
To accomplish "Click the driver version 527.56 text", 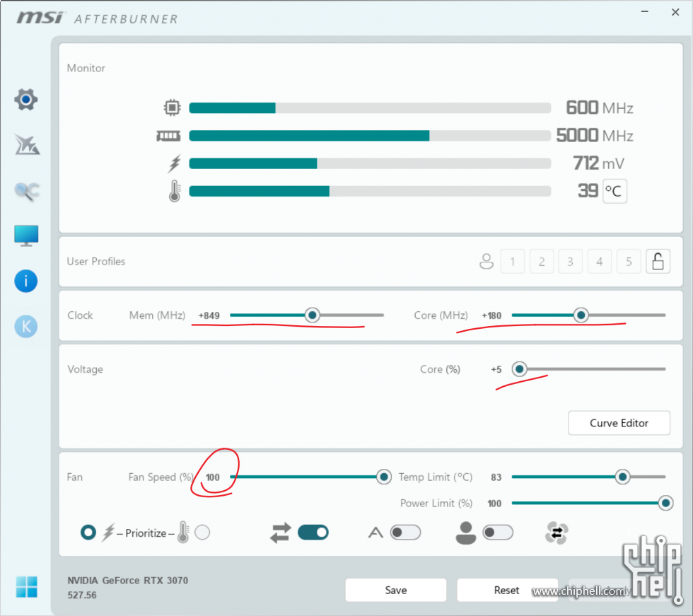I will point(82,595).
